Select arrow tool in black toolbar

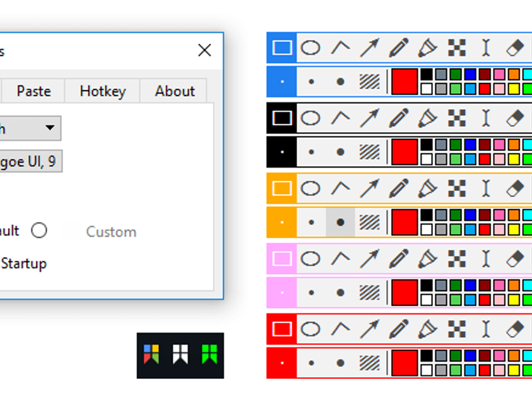[x=370, y=118]
